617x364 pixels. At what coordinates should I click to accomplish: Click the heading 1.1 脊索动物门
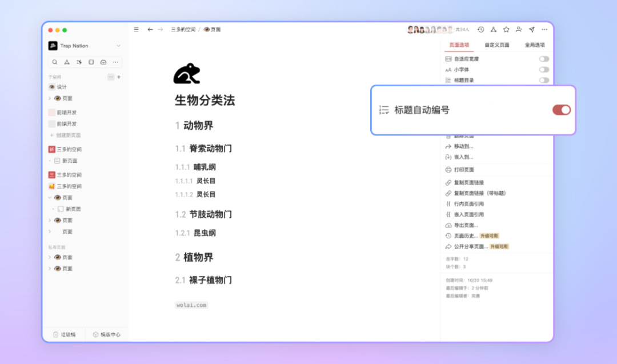click(x=203, y=149)
